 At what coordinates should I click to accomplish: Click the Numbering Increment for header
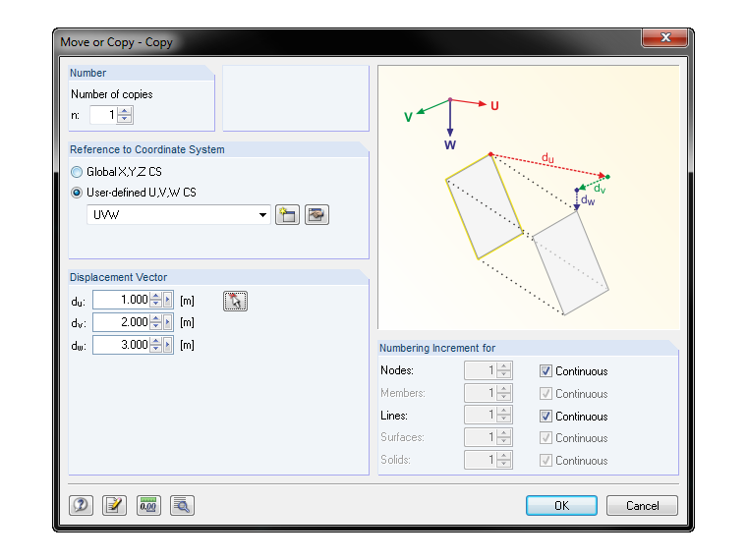point(437,348)
